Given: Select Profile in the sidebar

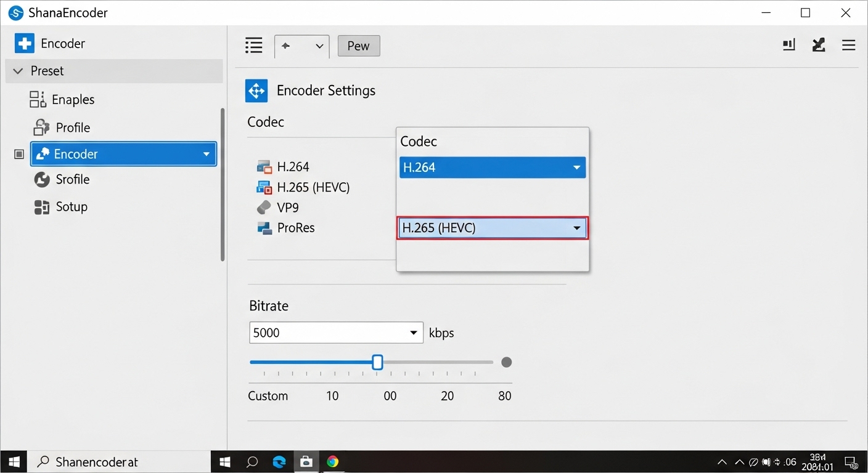Looking at the screenshot, I should tap(73, 127).
